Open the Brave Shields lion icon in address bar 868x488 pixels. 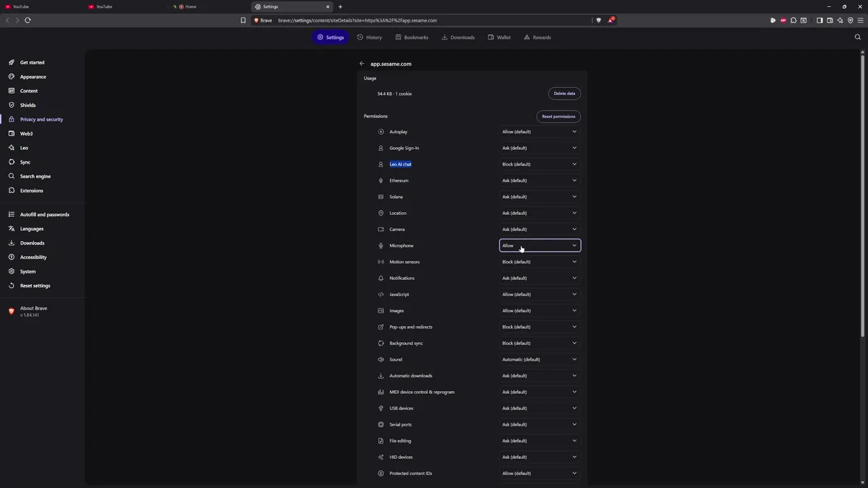(598, 20)
